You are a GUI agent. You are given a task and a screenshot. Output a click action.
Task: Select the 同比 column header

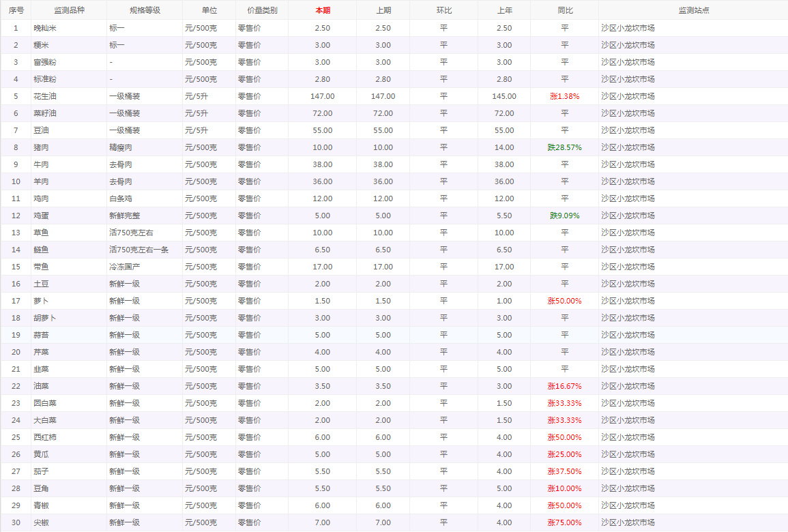(x=564, y=10)
